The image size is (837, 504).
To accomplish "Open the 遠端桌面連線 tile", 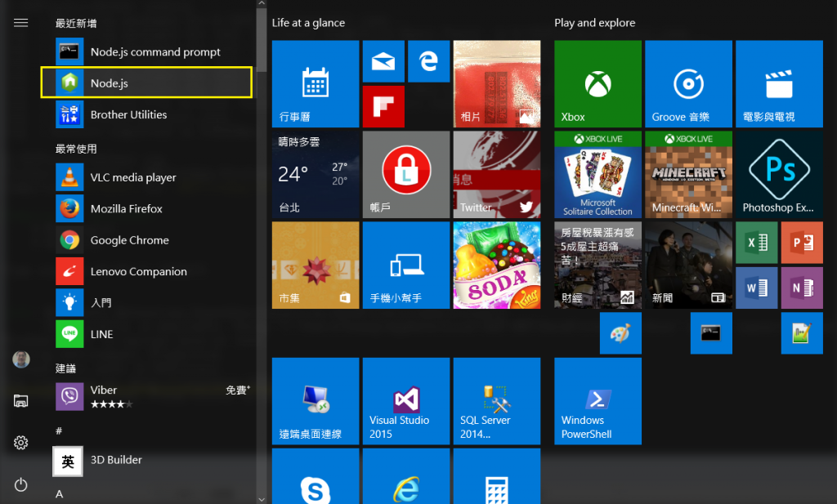I will [316, 401].
